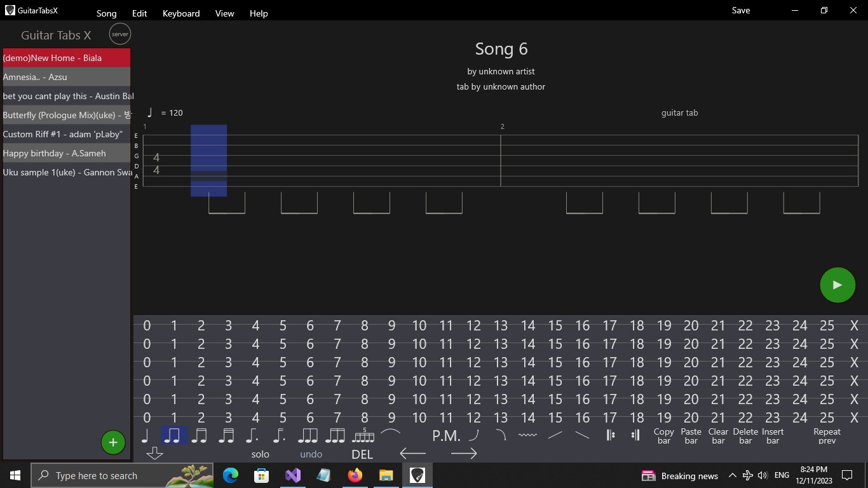Select the vibrato squiggle icon
Viewport: 868px width, 488px height.
click(526, 435)
